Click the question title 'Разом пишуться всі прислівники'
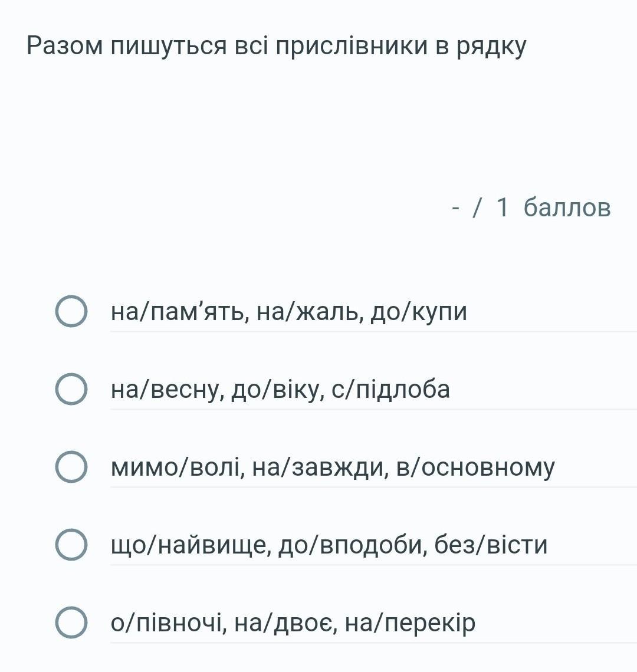This screenshot has height=672, width=637. pos(276,45)
